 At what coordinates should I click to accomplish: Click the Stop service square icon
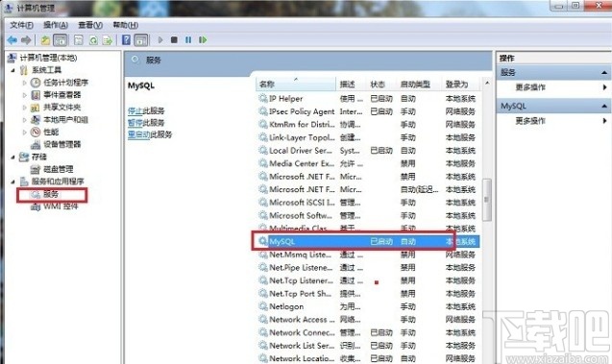(x=174, y=39)
